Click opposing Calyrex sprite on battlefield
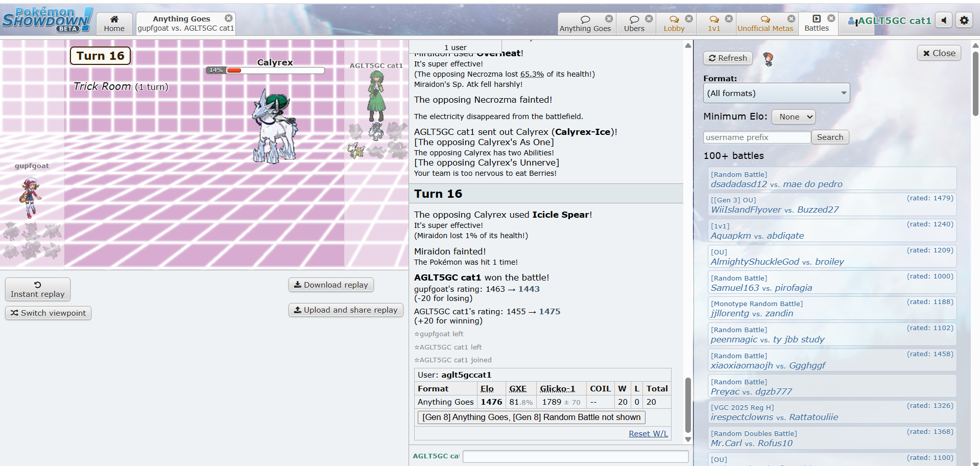980x466 pixels. click(274, 127)
